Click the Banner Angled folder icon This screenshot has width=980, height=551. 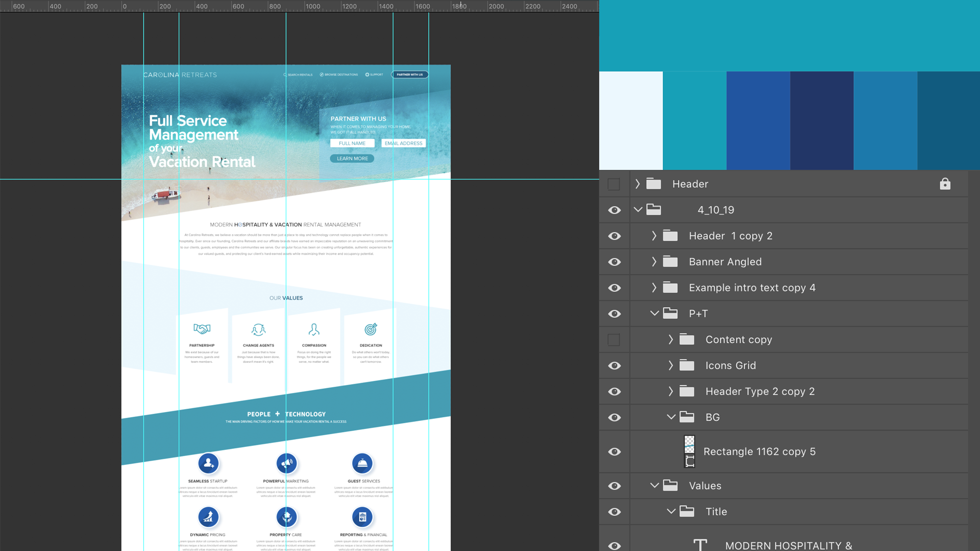(670, 262)
